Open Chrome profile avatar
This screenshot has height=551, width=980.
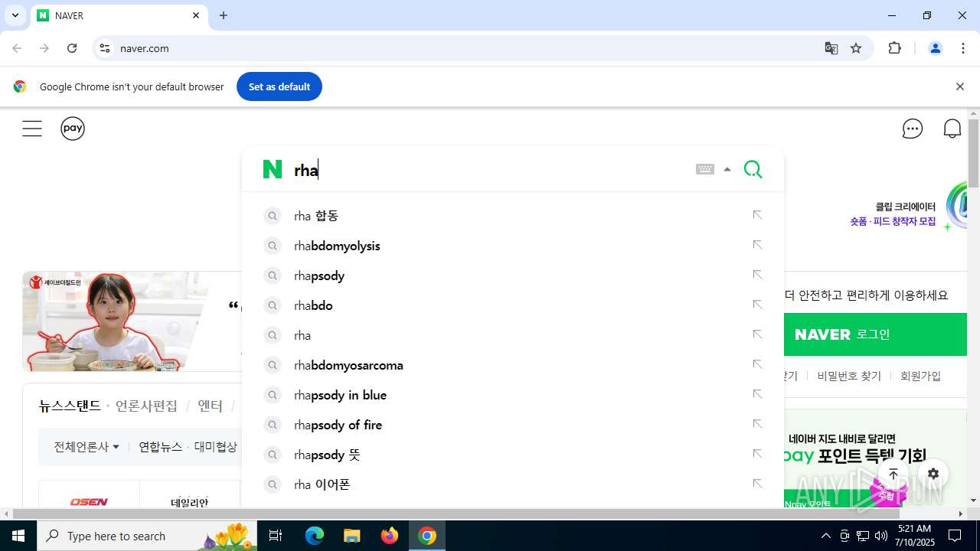[936, 48]
